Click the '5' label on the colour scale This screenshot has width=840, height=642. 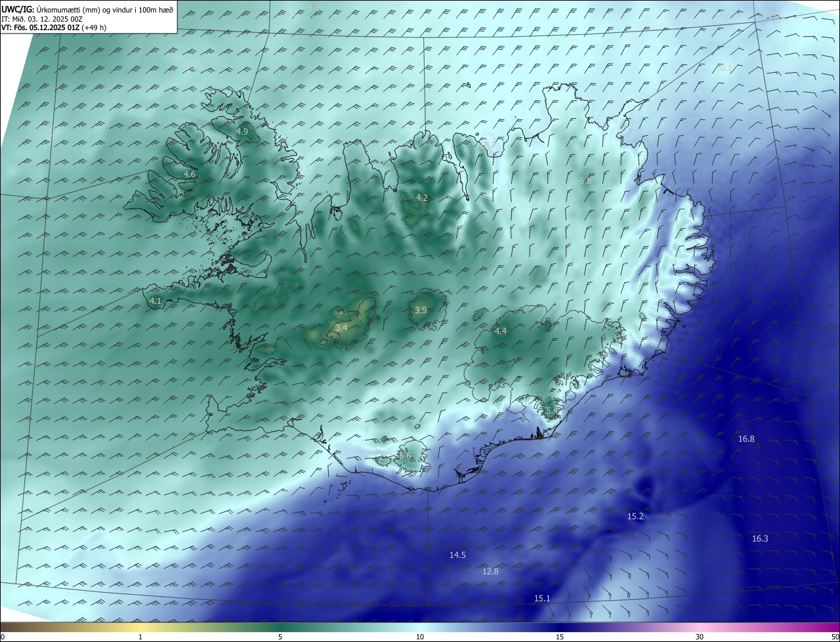coord(280,637)
